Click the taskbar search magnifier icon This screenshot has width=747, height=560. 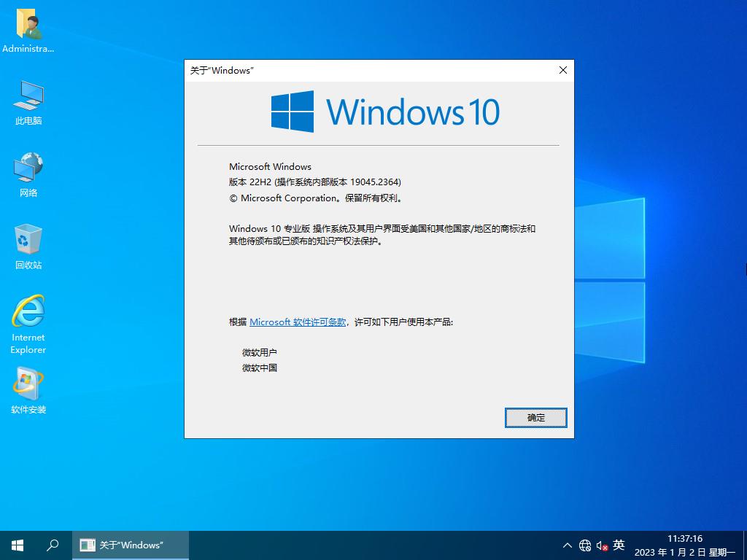(x=53, y=545)
